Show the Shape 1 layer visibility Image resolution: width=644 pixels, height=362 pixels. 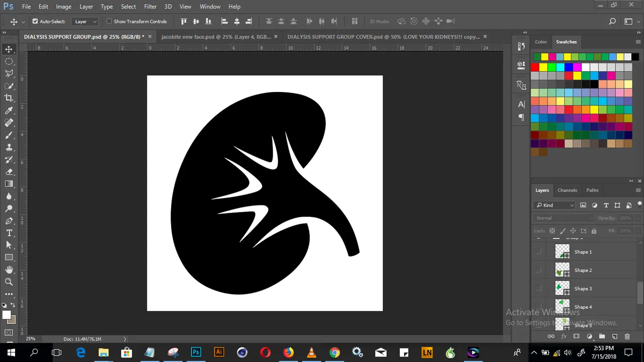[539, 252]
